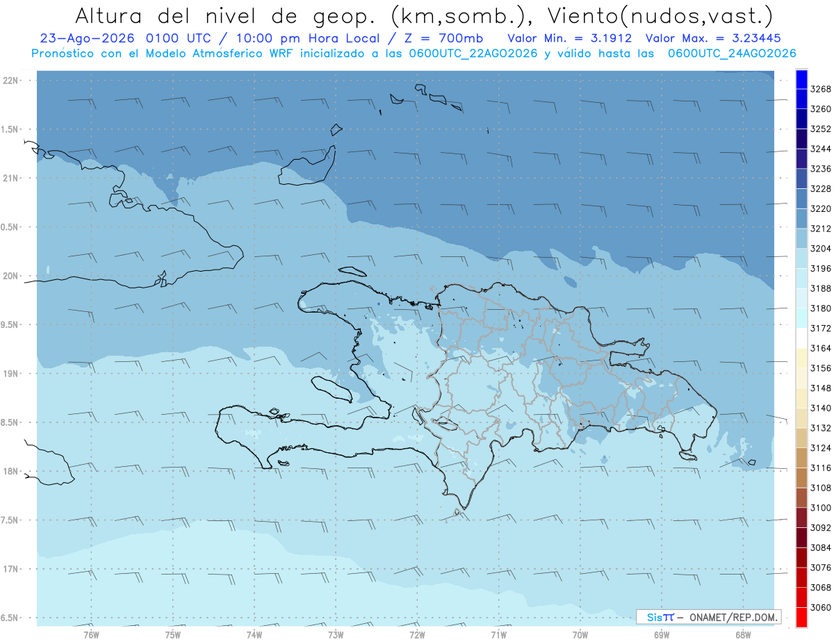The height and width of the screenshot is (644, 834).
Task: Click the '1.5N' latitude label
Action: pos(10,129)
